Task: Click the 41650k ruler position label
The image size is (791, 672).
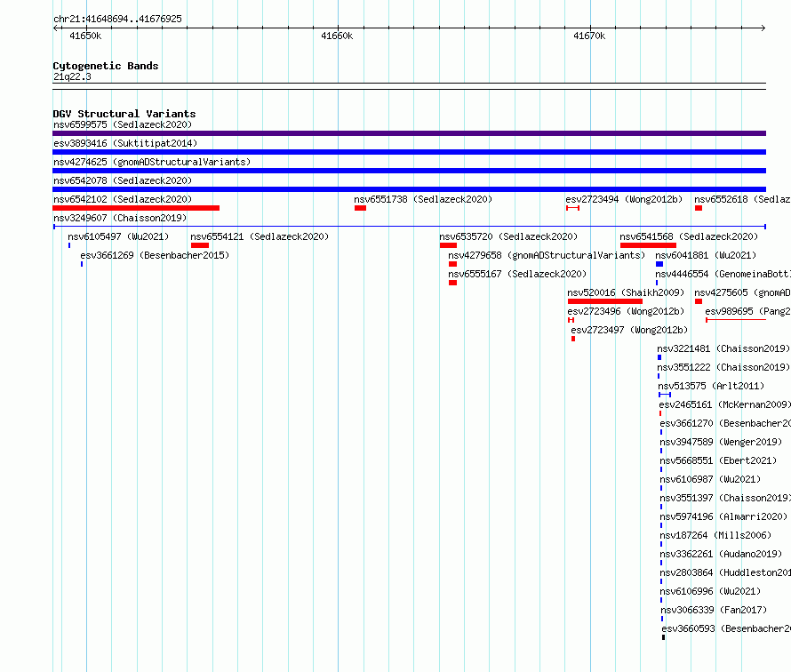Action: 85,36
